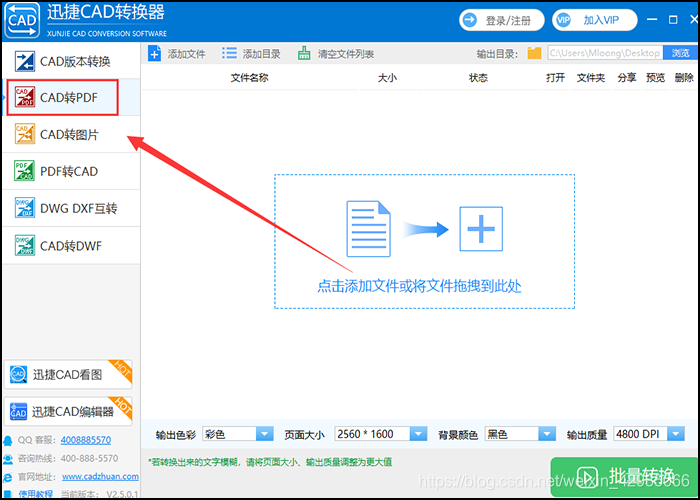The height and width of the screenshot is (500, 700).
Task: Click the green PDF转CAD icon
Action: (x=25, y=171)
